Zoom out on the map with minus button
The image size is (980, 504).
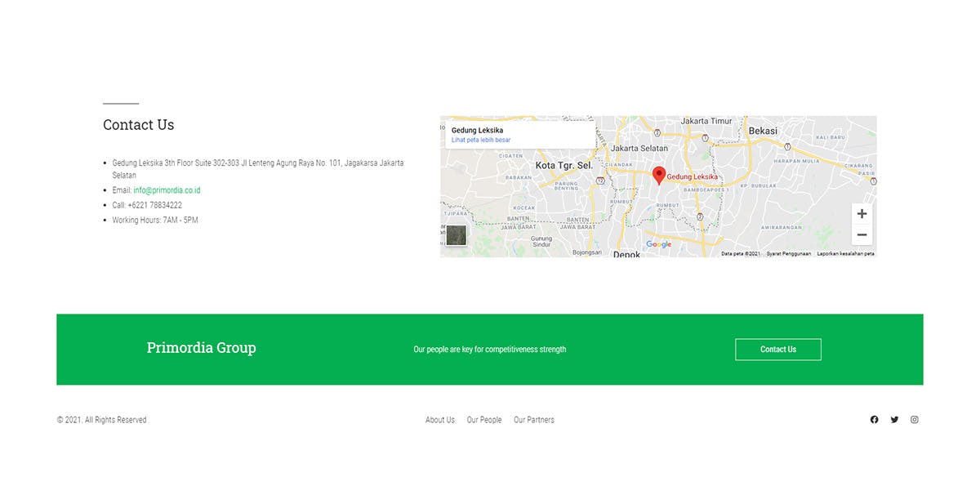[862, 235]
